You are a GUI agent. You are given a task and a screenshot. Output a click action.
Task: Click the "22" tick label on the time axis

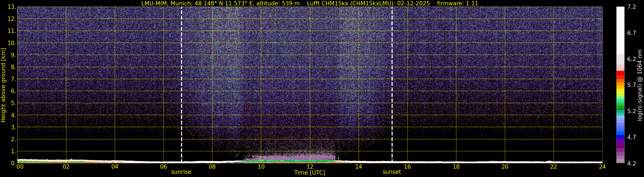[x=554, y=167]
